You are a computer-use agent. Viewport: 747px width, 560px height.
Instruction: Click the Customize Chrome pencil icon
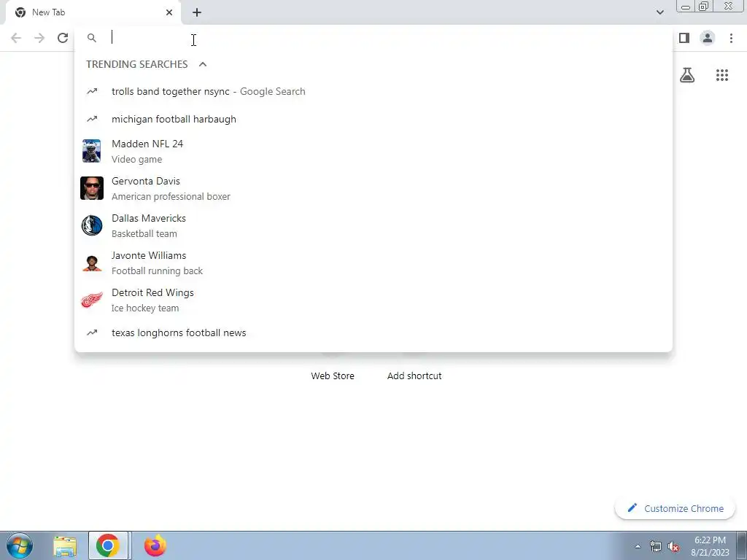632,507
